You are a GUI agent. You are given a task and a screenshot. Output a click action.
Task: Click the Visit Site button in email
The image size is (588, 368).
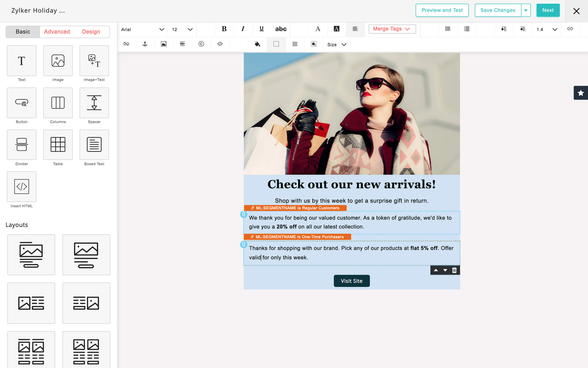[x=352, y=281]
